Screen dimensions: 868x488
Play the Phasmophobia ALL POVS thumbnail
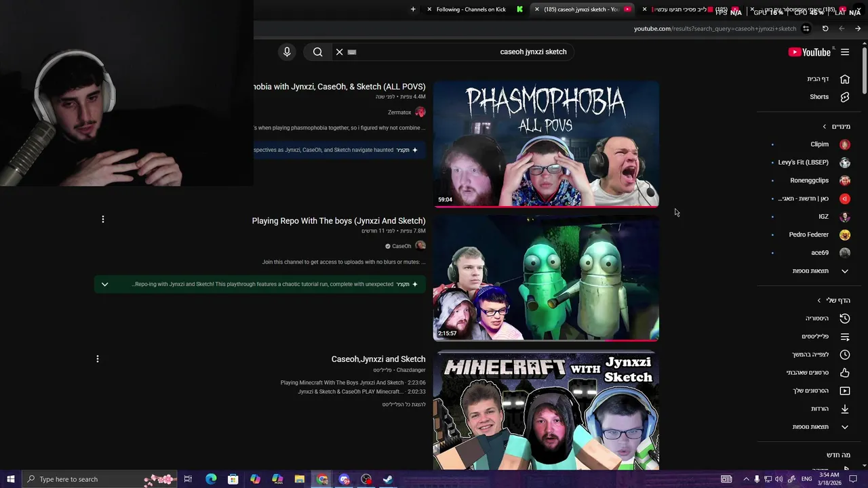546,144
